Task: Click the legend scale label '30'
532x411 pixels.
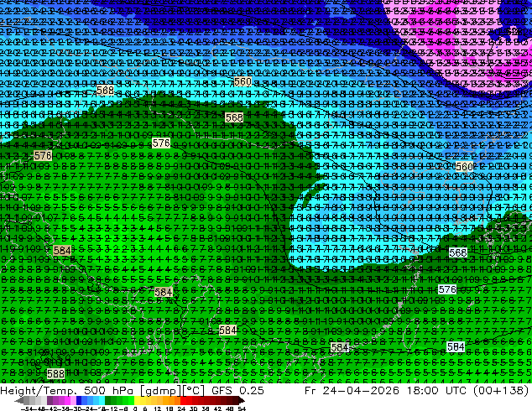Action: [193, 409]
